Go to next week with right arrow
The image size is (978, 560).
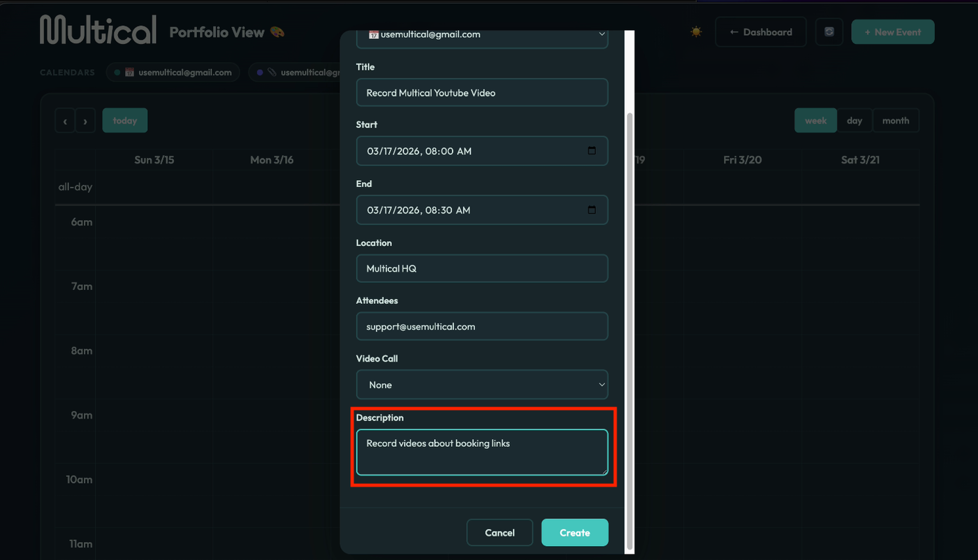[x=85, y=121]
